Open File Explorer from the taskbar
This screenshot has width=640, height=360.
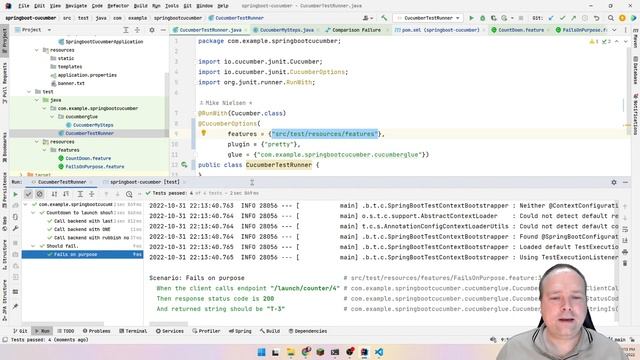pos(291,352)
